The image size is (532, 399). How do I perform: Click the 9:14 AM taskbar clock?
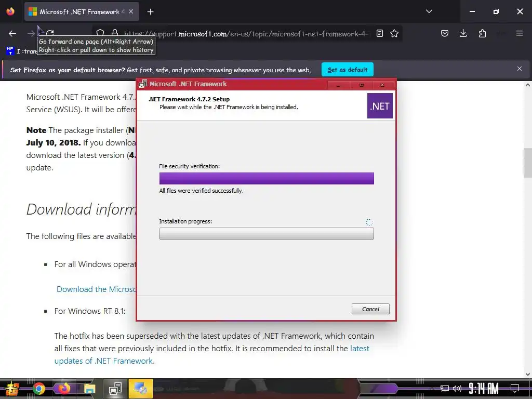(484, 388)
